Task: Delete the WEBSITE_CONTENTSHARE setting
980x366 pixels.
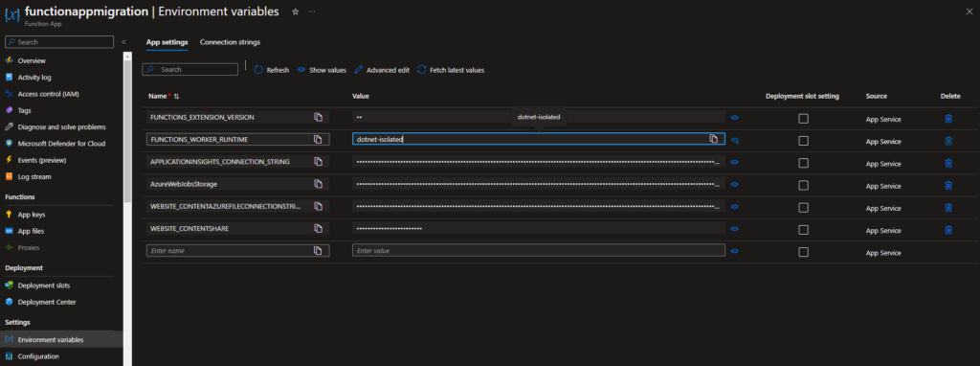Action: [x=948, y=230]
